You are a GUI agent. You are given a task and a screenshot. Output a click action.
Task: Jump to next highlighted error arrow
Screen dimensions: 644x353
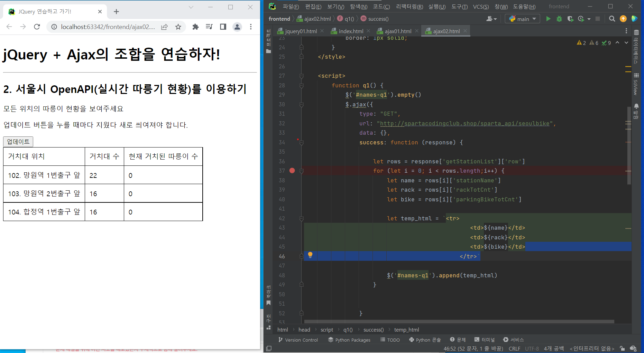626,42
